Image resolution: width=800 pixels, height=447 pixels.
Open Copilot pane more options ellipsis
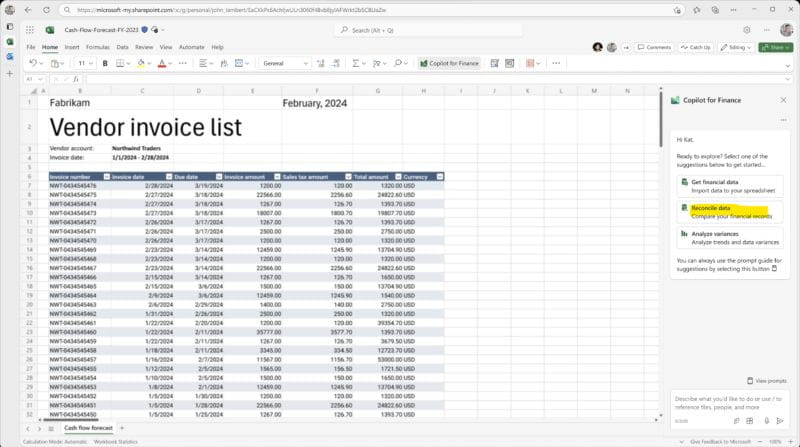[x=783, y=120]
